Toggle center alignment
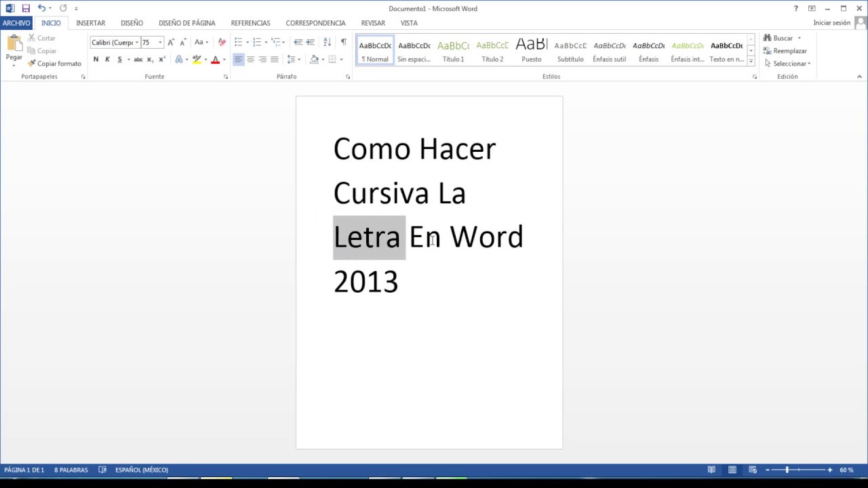 250,60
